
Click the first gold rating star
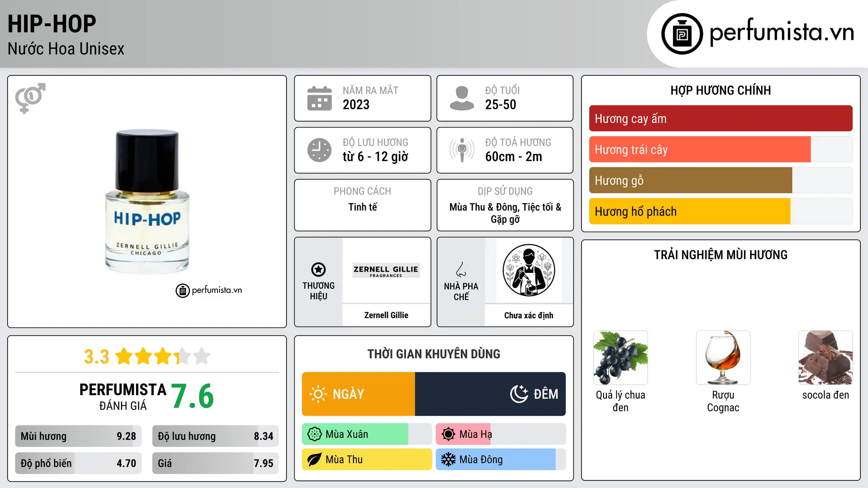tap(124, 356)
